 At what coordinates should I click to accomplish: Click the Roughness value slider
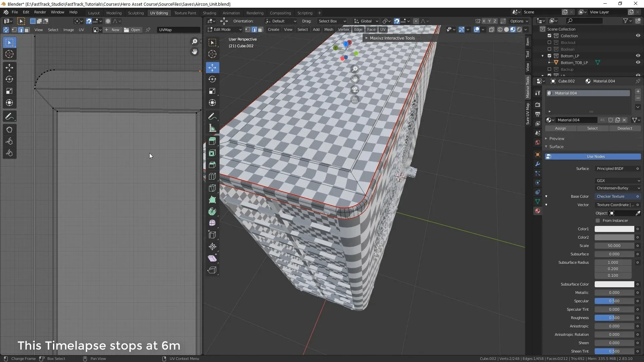(x=614, y=317)
